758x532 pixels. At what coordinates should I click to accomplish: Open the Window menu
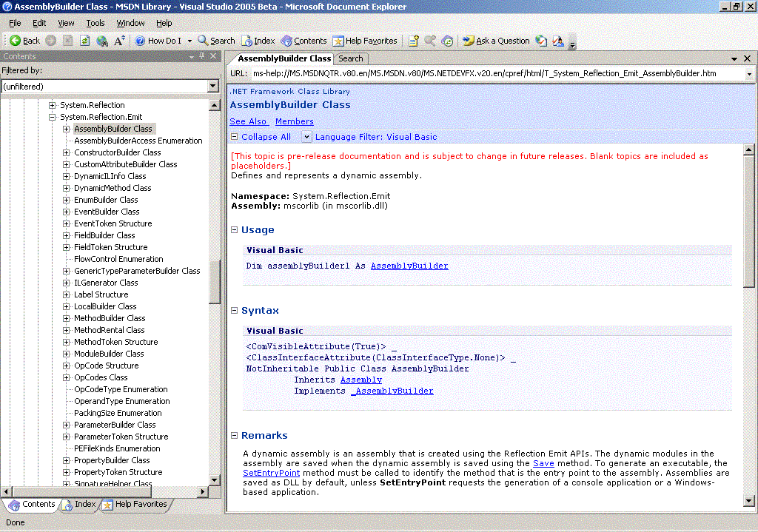(x=130, y=23)
